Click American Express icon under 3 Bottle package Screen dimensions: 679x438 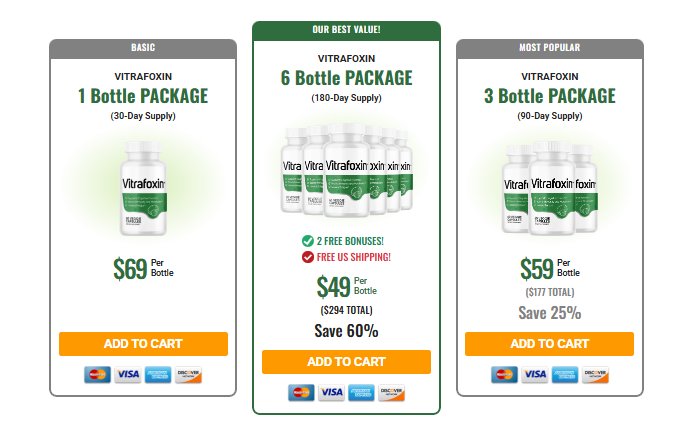(565, 375)
